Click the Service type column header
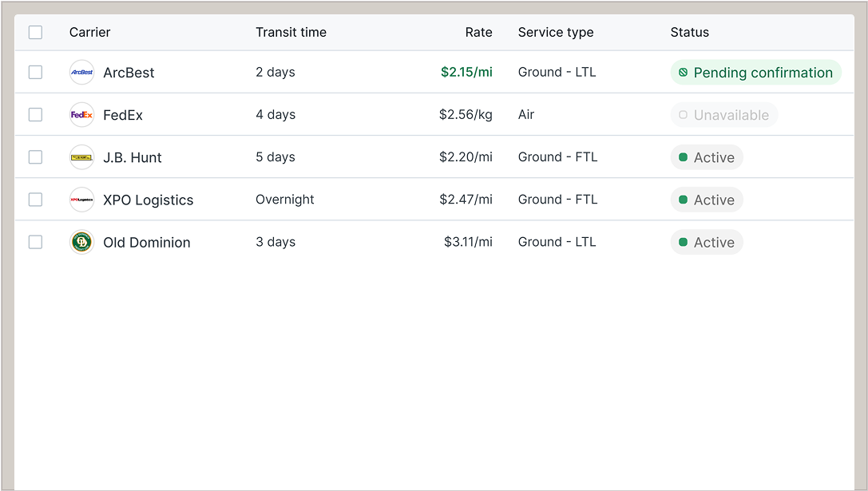868x491 pixels. click(x=555, y=33)
